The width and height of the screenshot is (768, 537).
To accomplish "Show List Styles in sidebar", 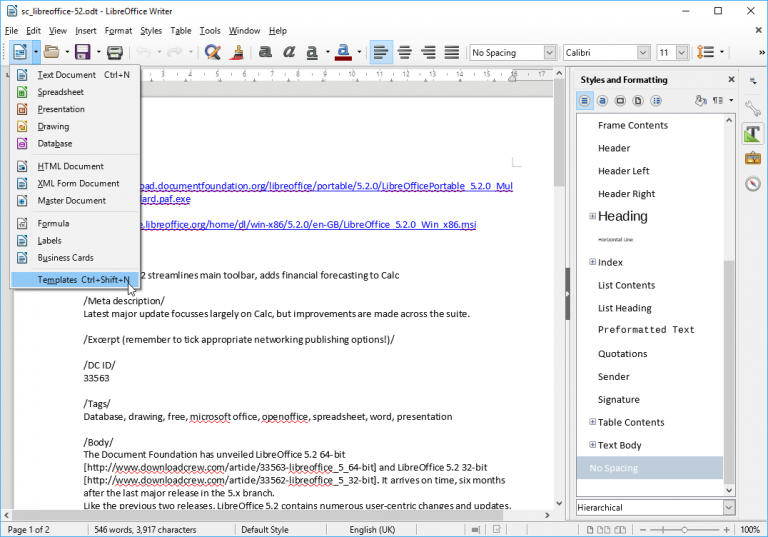I will (x=656, y=101).
